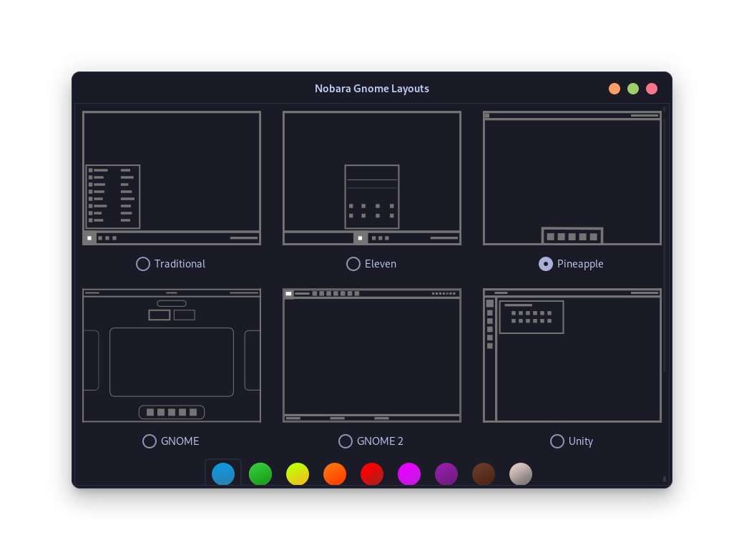The width and height of the screenshot is (744, 560).
Task: Click the Traditional layout preview image
Action: pyautogui.click(x=172, y=177)
